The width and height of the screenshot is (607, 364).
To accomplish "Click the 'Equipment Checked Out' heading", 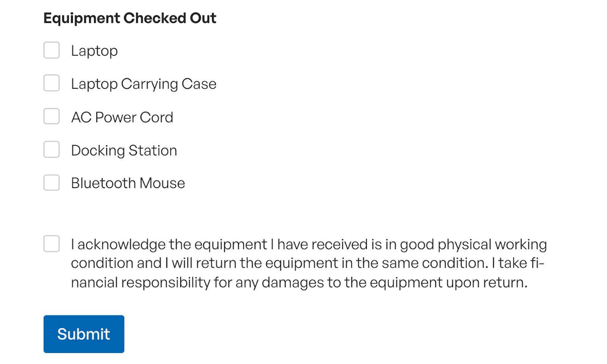I will click(130, 18).
